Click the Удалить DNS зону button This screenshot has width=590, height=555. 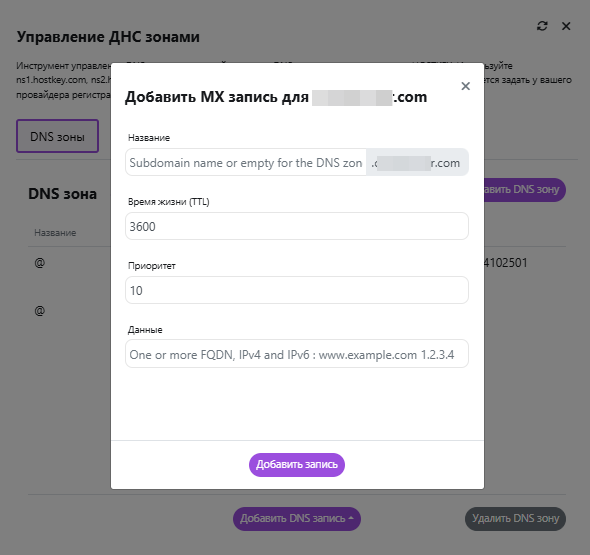pyautogui.click(x=515, y=519)
